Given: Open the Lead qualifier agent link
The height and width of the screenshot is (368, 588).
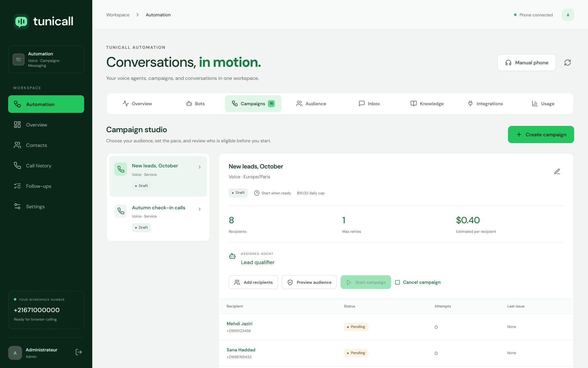Looking at the screenshot, I should (x=258, y=262).
